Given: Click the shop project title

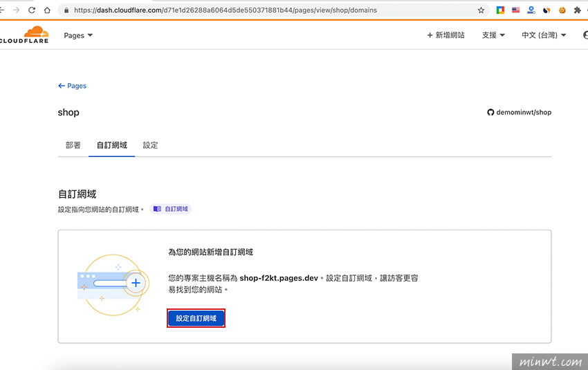Looking at the screenshot, I should (68, 113).
